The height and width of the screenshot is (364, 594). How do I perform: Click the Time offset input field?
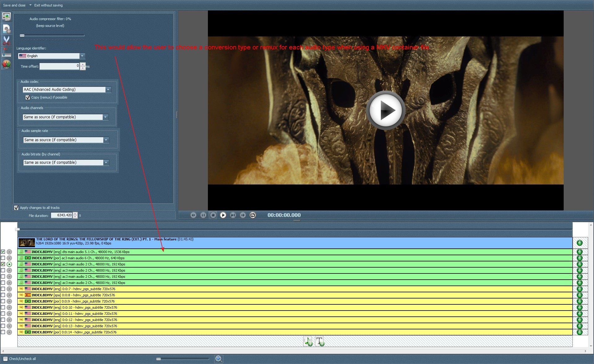pyautogui.click(x=59, y=66)
